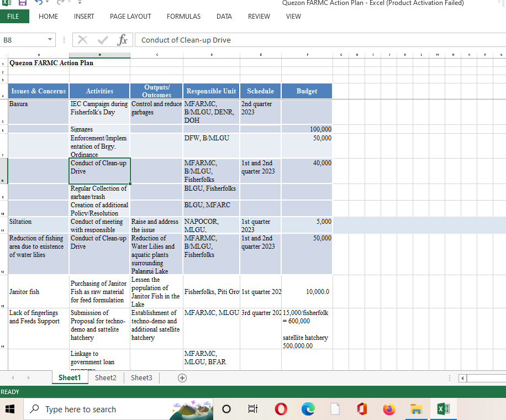Switch to the HOME ribbon tab

(x=49, y=17)
